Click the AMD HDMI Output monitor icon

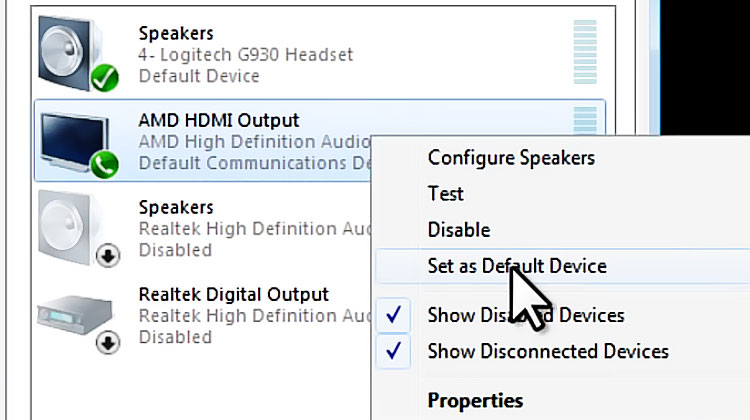coord(78,144)
